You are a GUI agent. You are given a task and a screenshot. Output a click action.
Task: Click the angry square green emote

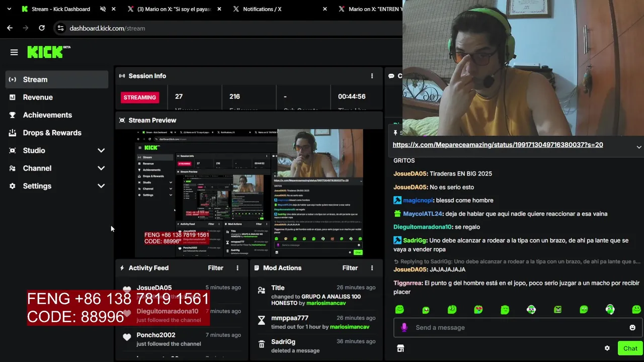click(x=557, y=310)
